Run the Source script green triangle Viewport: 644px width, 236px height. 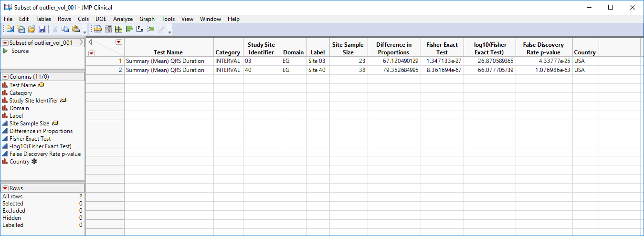click(6, 51)
